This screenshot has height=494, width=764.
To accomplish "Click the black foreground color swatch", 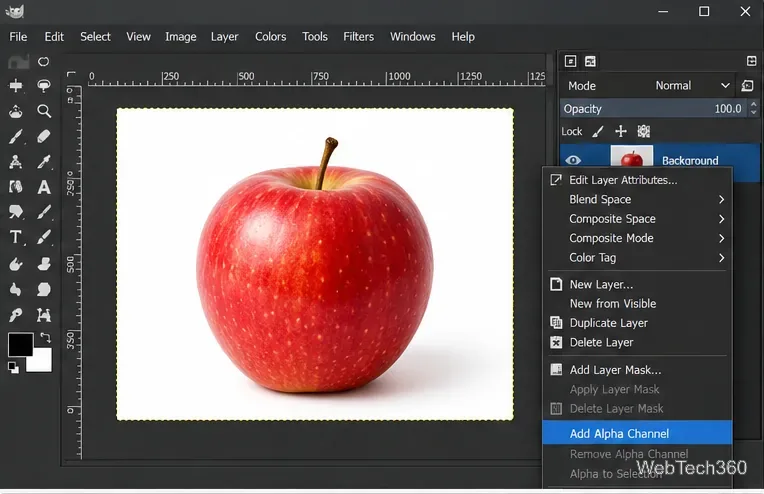I will pos(20,344).
